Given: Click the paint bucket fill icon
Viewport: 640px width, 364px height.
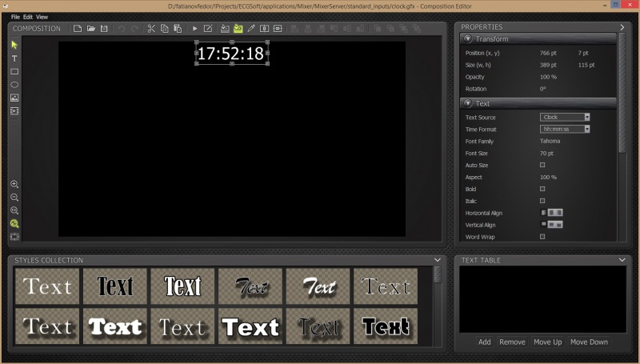Looking at the screenshot, I should pyautogui.click(x=225, y=29).
